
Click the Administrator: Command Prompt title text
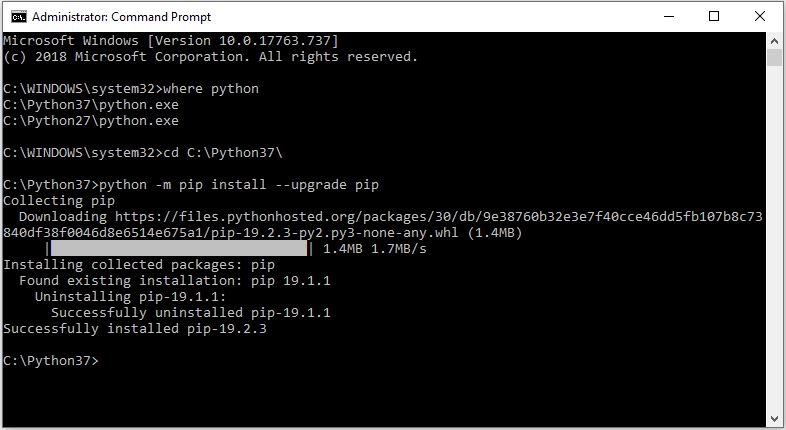[x=121, y=17]
